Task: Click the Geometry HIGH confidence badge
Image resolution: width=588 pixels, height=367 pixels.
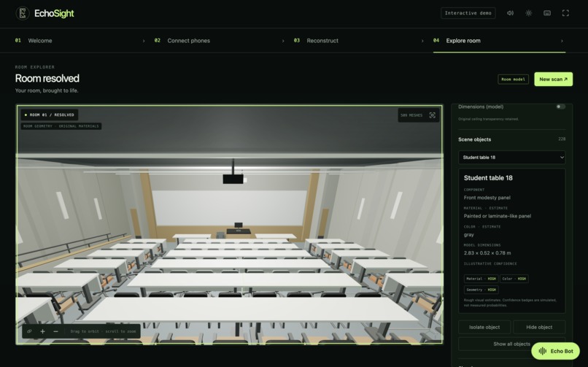Action: pyautogui.click(x=481, y=290)
